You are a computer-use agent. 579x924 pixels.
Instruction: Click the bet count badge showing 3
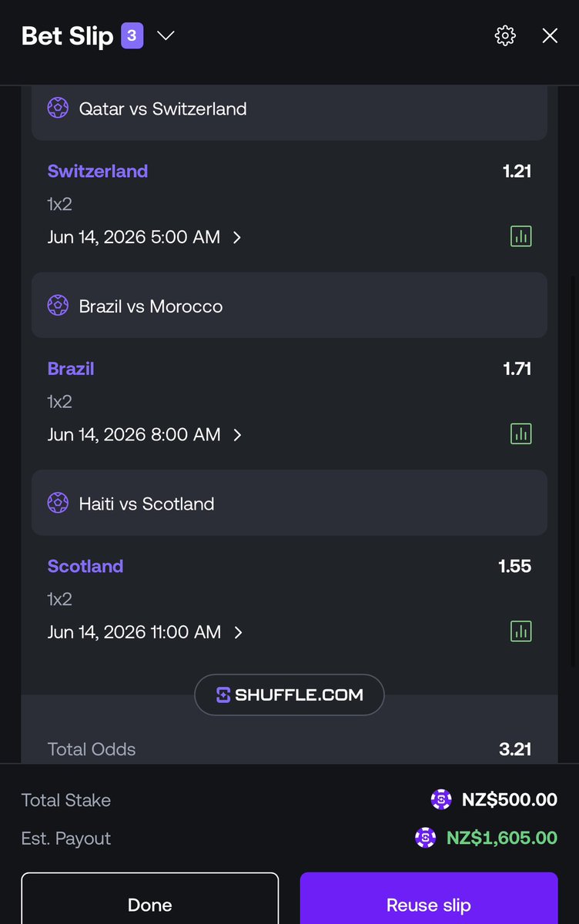pyautogui.click(x=132, y=35)
